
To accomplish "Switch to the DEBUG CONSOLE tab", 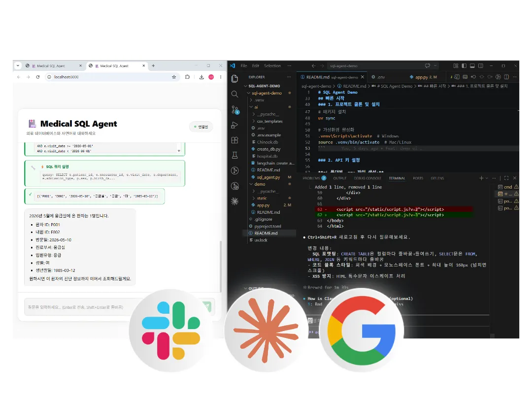I will [367, 178].
